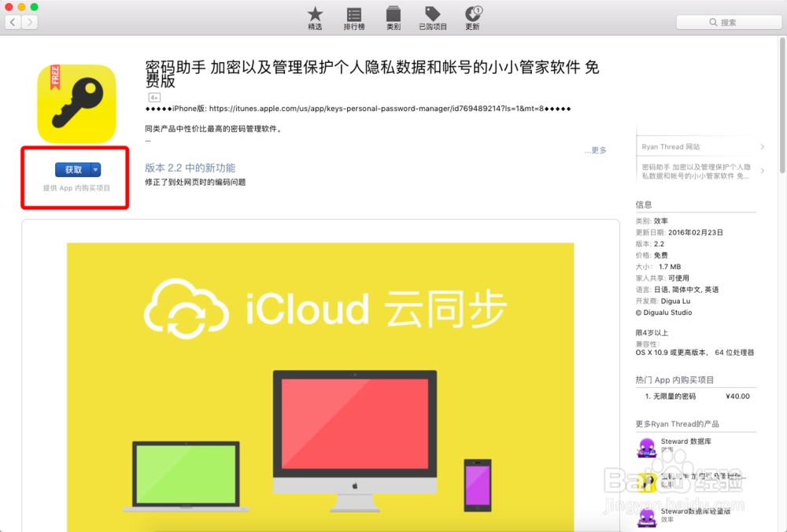Open the Steward数据库轻量版 app icon
Viewport: 787px width, 532px height.
[x=646, y=518]
